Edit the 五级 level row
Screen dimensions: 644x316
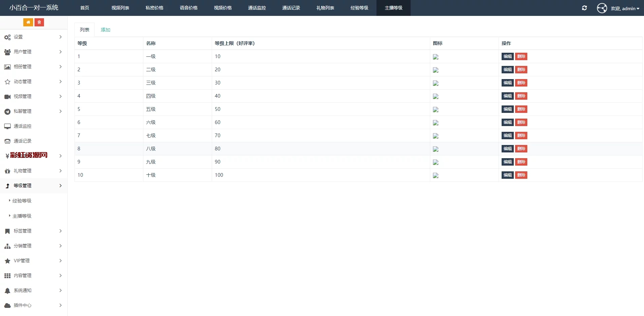(x=507, y=109)
